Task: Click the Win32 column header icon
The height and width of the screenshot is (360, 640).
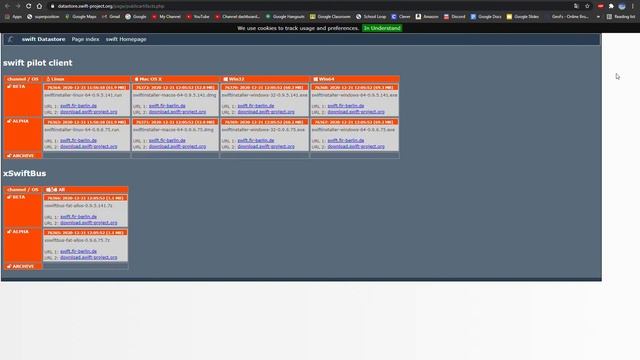Action: click(225, 79)
